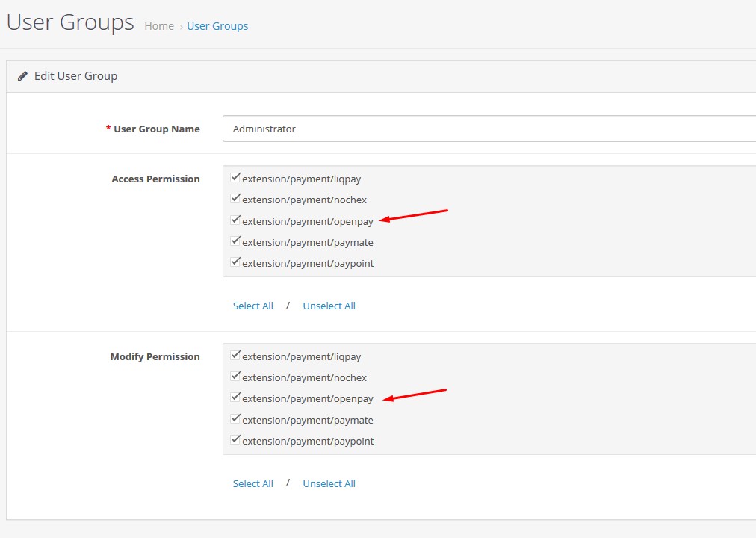
Task: Click the User Group Name label
Action: (x=156, y=129)
